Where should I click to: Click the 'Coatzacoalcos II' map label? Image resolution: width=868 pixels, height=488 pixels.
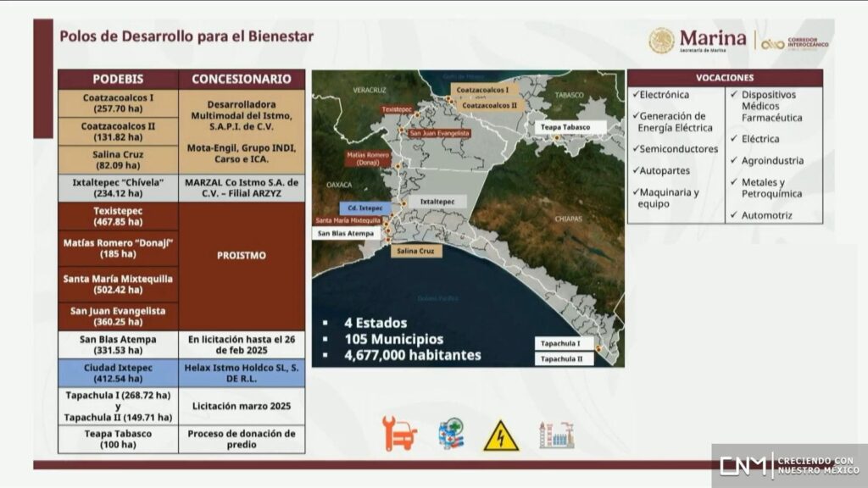[489, 105]
